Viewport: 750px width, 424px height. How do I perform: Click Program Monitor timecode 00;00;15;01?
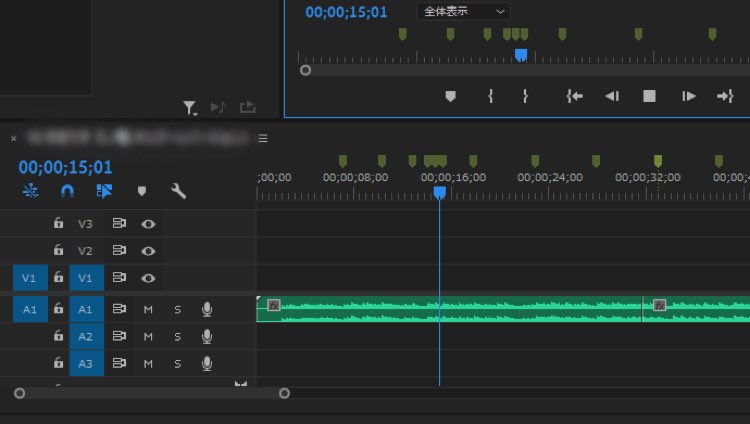[346, 12]
